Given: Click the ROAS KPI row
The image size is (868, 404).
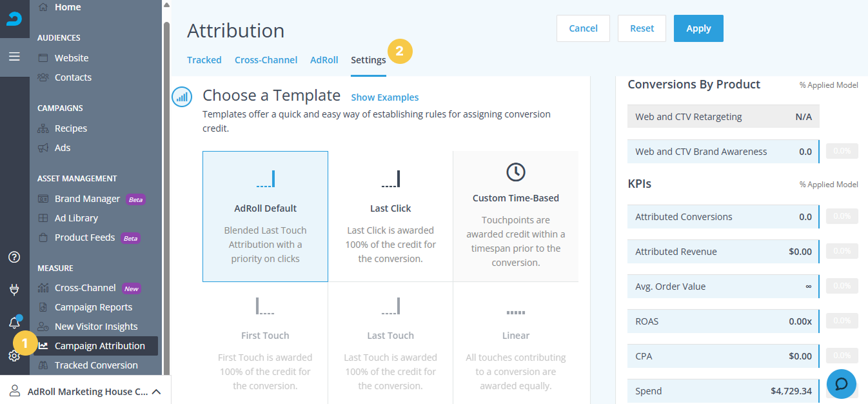Looking at the screenshot, I should click(724, 321).
